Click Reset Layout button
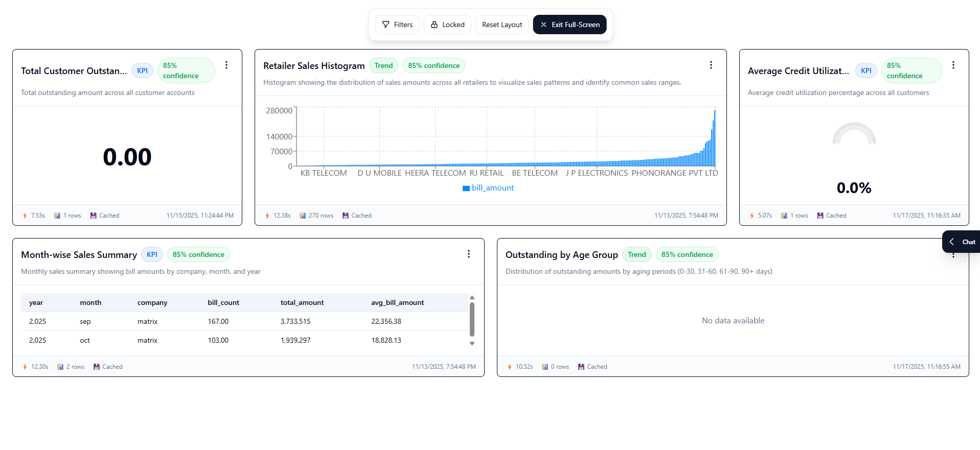 pos(502,25)
